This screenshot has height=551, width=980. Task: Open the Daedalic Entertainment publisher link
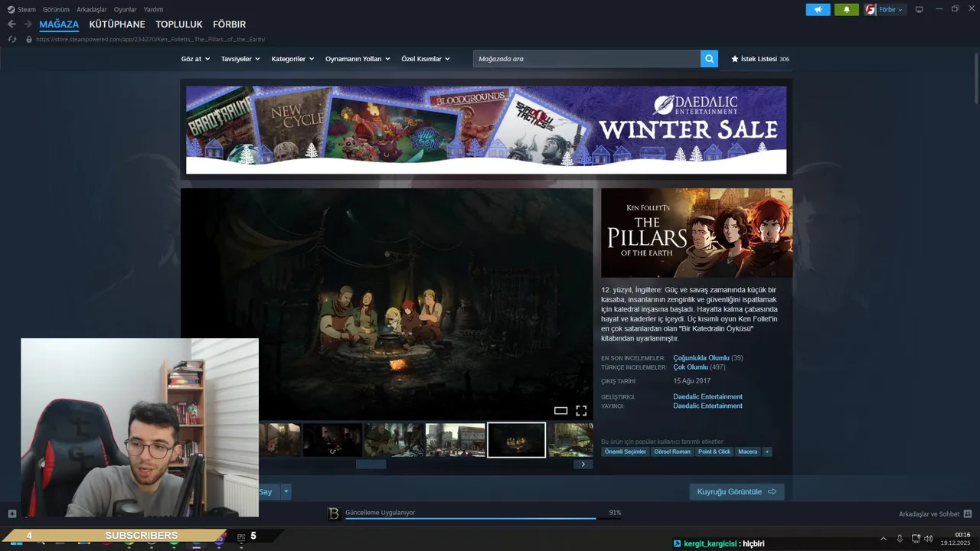[x=707, y=406]
